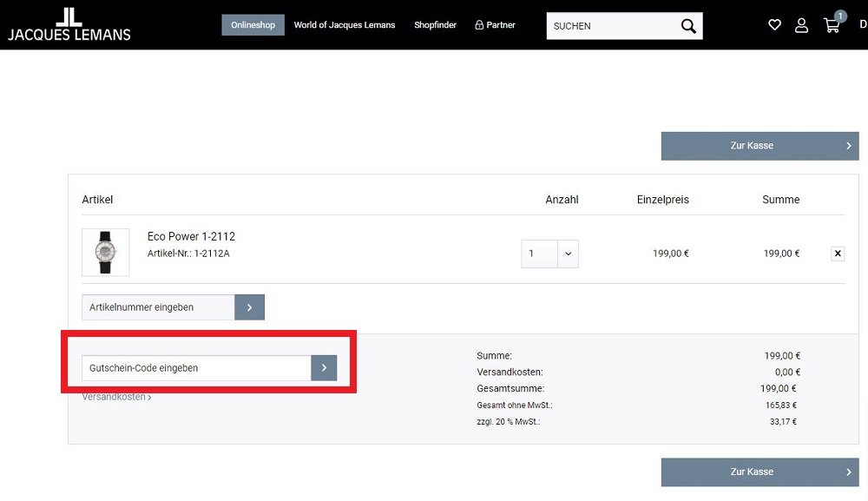This screenshot has height=501, width=868.
Task: Open the shopping cart icon
Action: 832,25
